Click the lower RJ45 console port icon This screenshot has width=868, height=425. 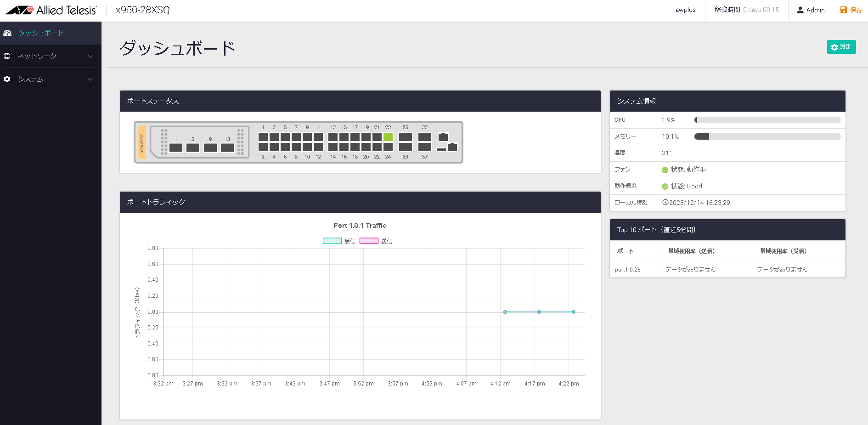coord(452,147)
